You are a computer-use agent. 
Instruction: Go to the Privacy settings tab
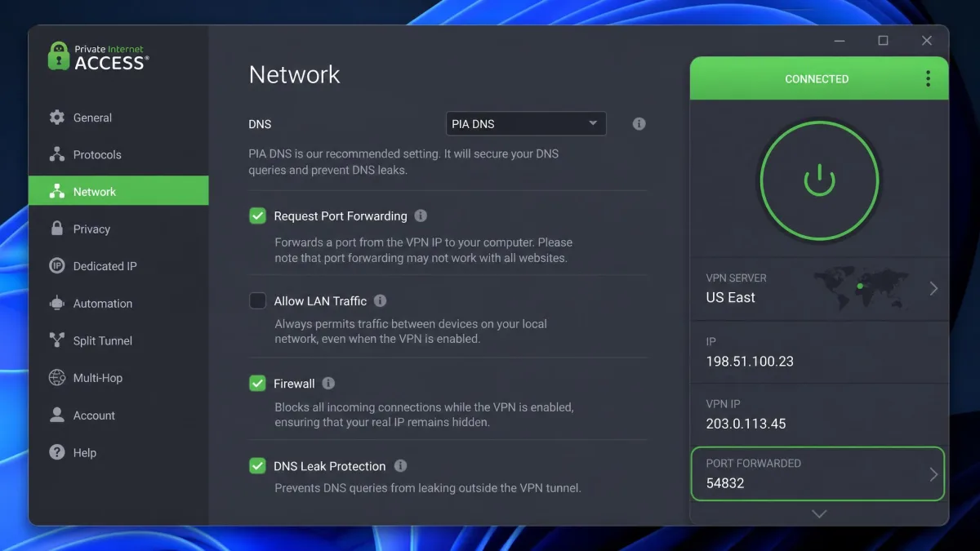coord(118,229)
